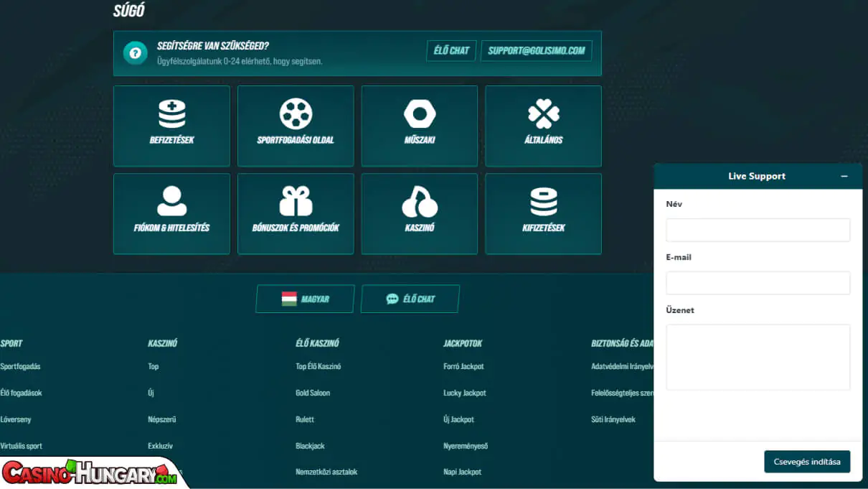
Task: Minimize the Live Support chat widget
Action: tap(844, 176)
